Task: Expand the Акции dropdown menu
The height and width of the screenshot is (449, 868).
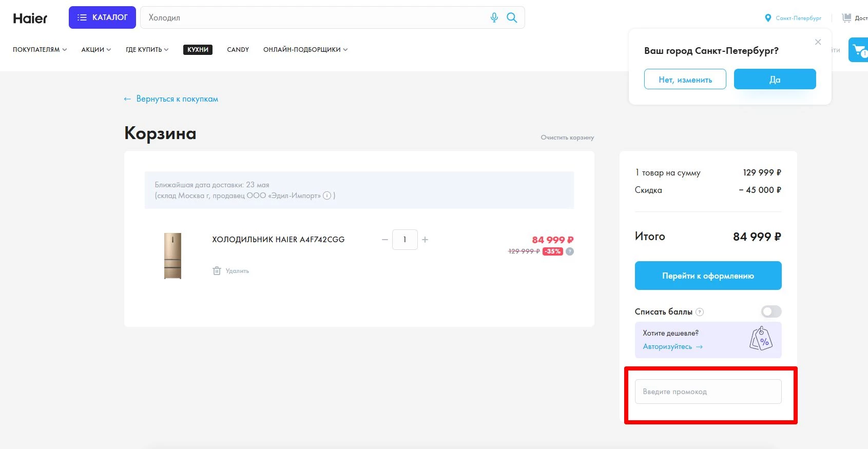Action: 96,50
